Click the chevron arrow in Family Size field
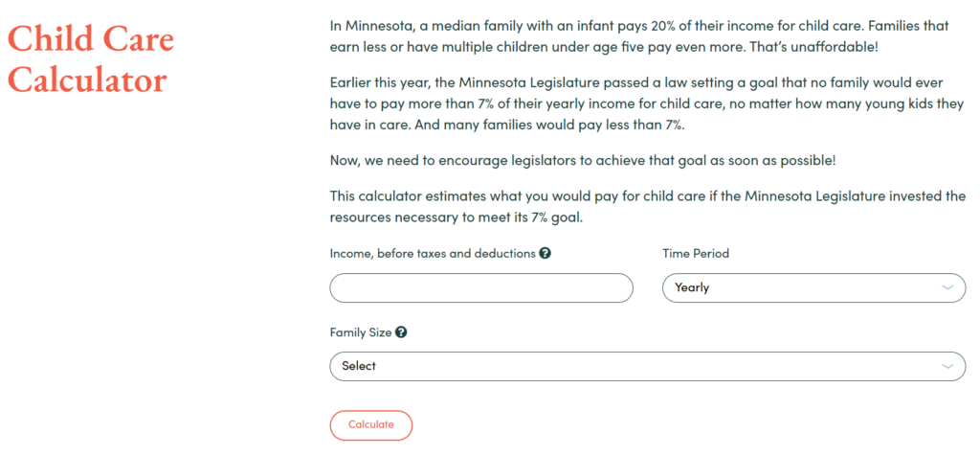 tap(947, 366)
